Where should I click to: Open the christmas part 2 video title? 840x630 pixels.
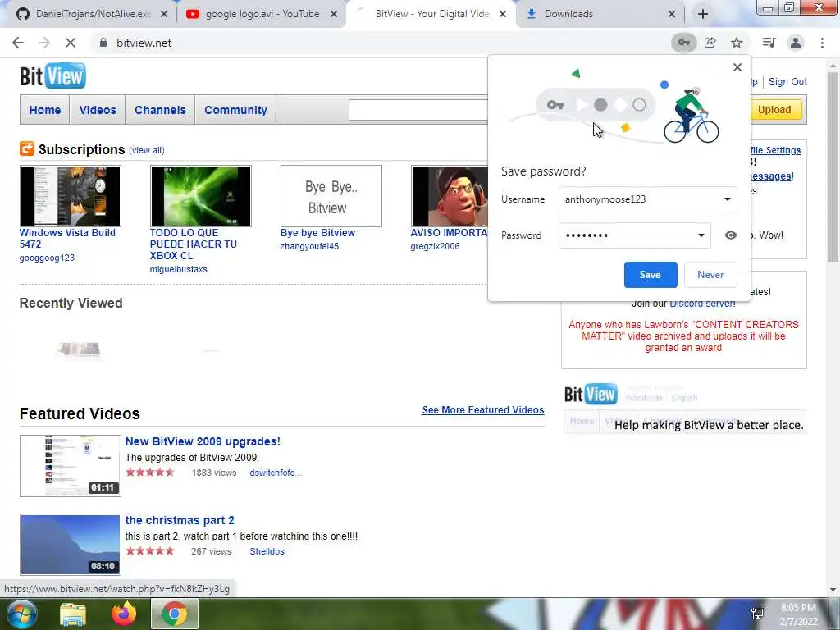tap(180, 520)
